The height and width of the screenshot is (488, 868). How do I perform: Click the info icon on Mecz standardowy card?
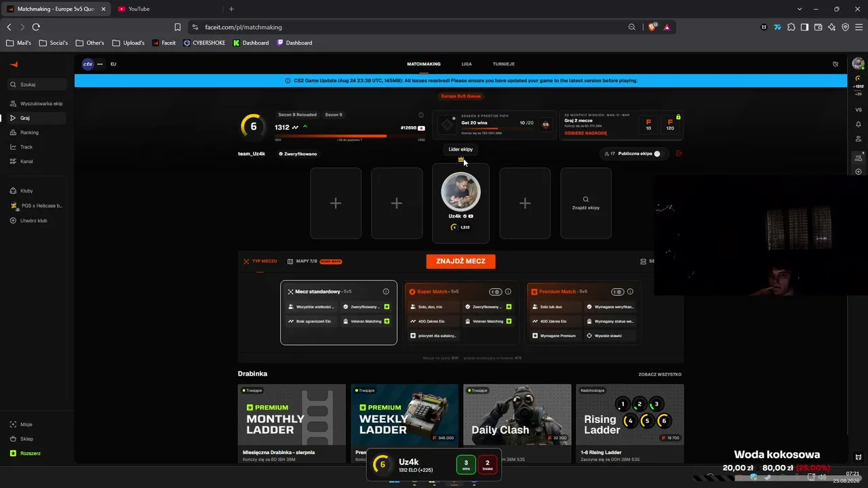tap(386, 291)
